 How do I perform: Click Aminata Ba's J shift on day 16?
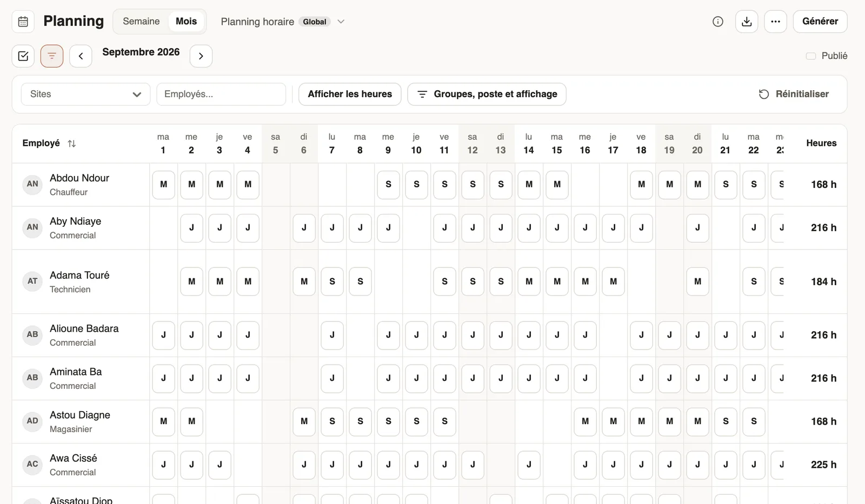click(x=585, y=378)
